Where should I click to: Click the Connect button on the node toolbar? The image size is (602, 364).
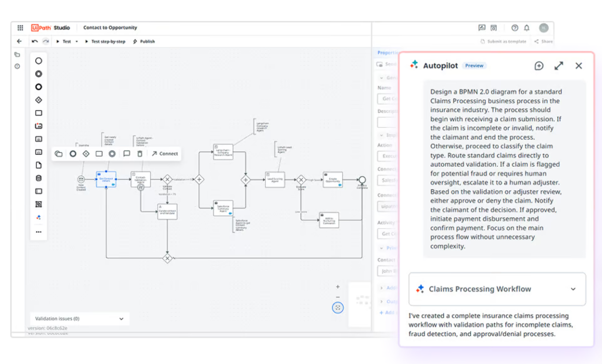pyautogui.click(x=165, y=154)
